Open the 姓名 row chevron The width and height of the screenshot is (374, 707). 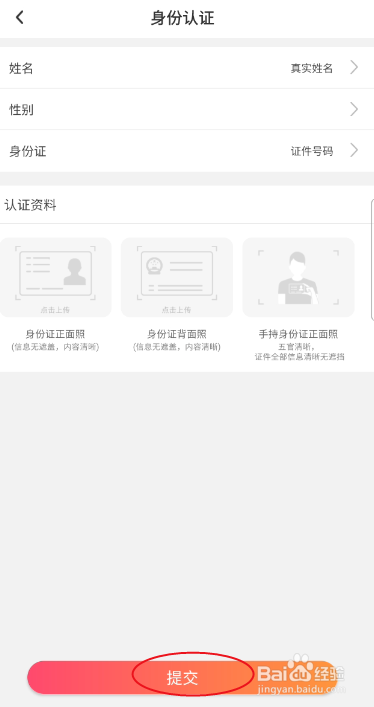click(x=354, y=68)
